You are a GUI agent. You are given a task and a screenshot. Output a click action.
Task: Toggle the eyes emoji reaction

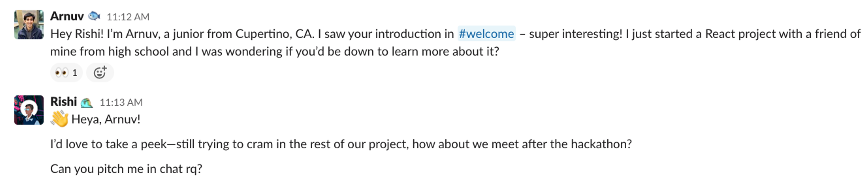(66, 72)
